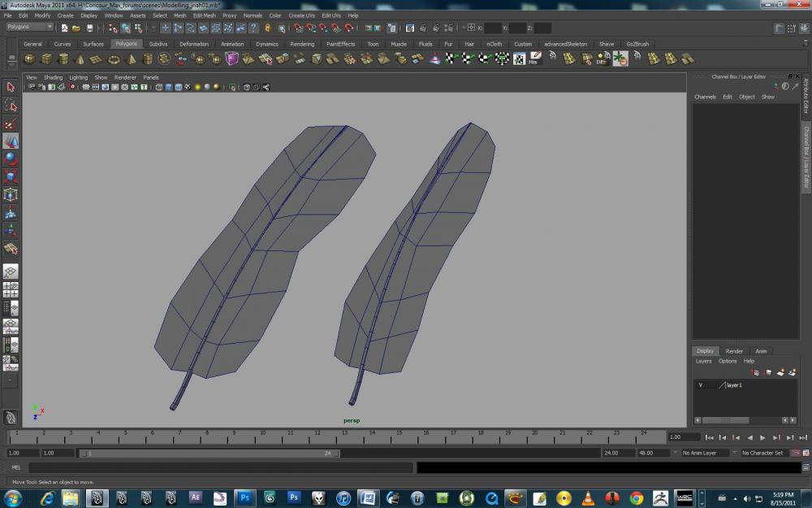
Task: Switch to the Anim layer tab
Action: coord(761,351)
